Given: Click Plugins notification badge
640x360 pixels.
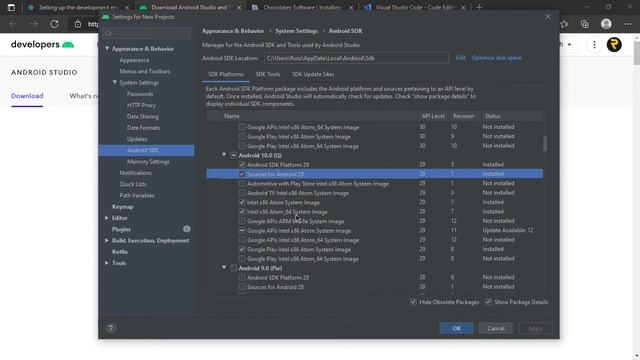Looking at the screenshot, I should pyautogui.click(x=187, y=229).
